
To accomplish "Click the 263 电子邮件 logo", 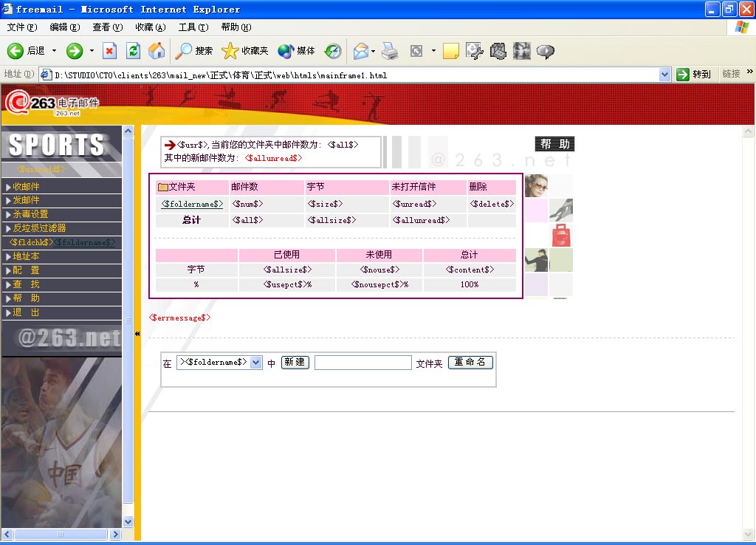I will (x=52, y=103).
